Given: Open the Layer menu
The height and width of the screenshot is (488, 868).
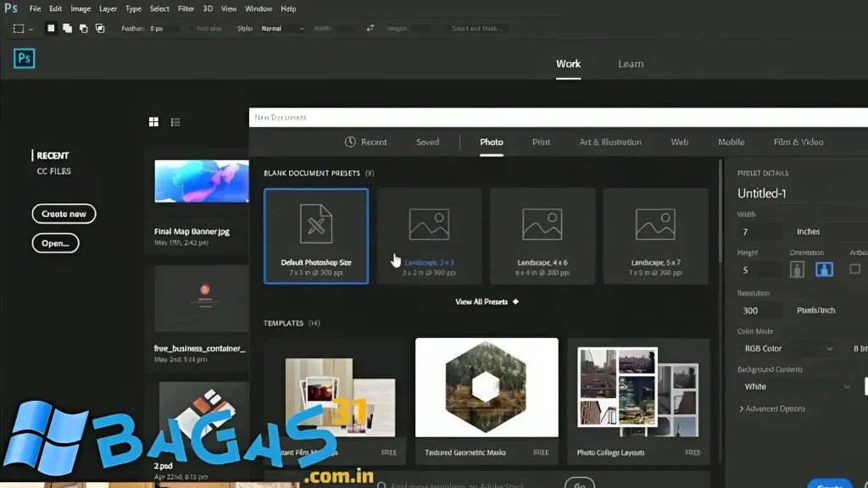Looking at the screenshot, I should 108,8.
